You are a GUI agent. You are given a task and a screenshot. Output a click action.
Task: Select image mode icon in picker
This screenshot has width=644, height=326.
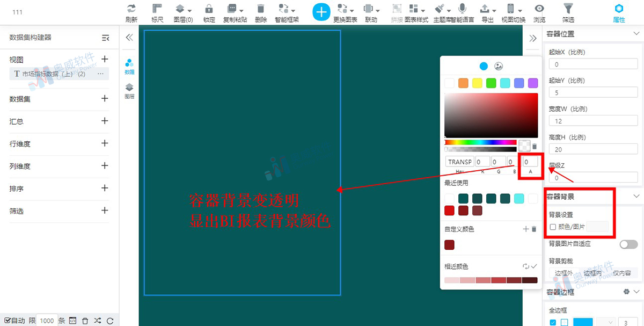coord(499,67)
